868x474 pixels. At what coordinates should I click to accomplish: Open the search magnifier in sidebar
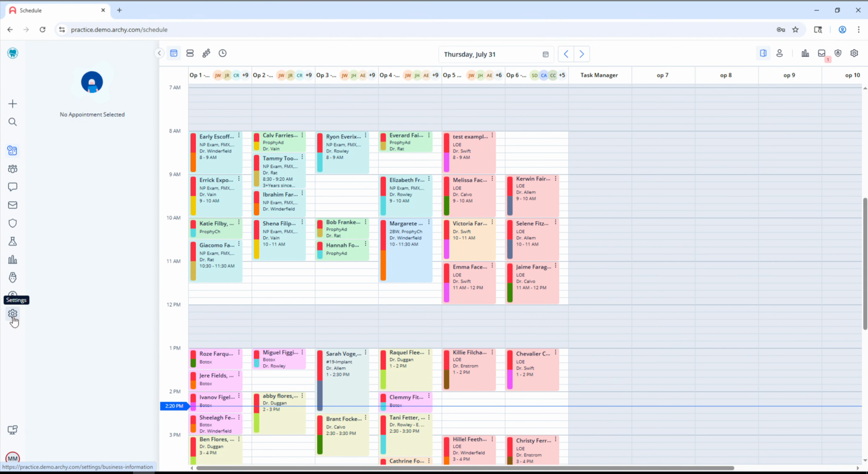(12, 122)
